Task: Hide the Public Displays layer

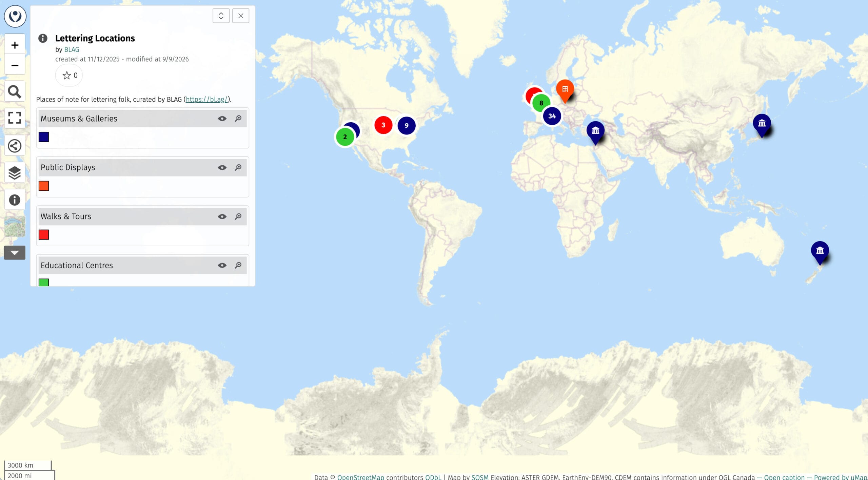Action: [x=222, y=168]
